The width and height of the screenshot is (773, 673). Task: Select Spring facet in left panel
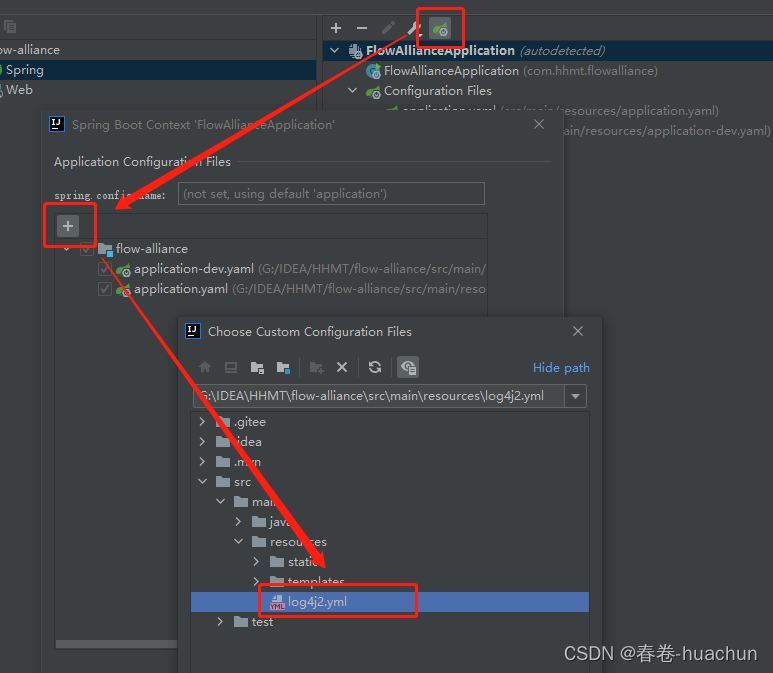pos(158,70)
